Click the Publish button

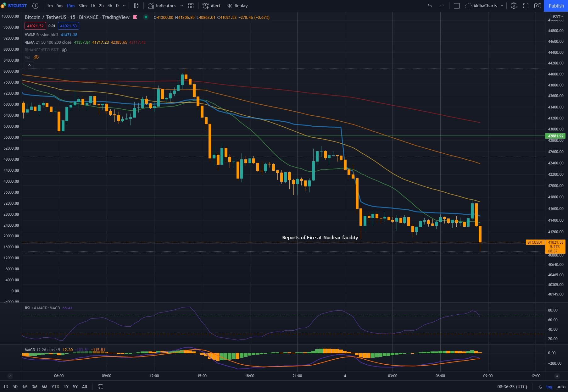click(556, 6)
